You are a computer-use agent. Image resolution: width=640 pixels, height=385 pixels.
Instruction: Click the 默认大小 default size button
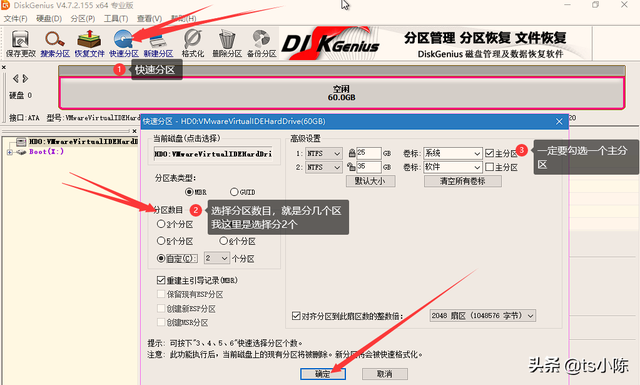[x=370, y=181]
